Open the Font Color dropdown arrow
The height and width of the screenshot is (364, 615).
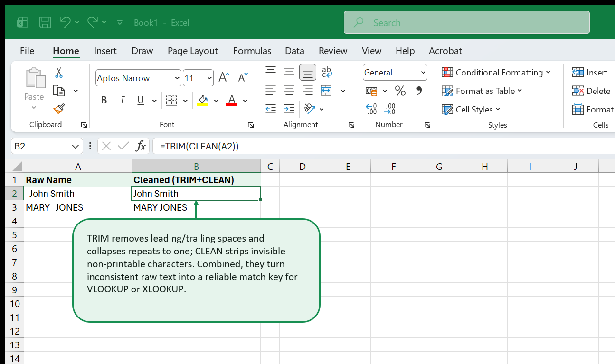point(245,101)
